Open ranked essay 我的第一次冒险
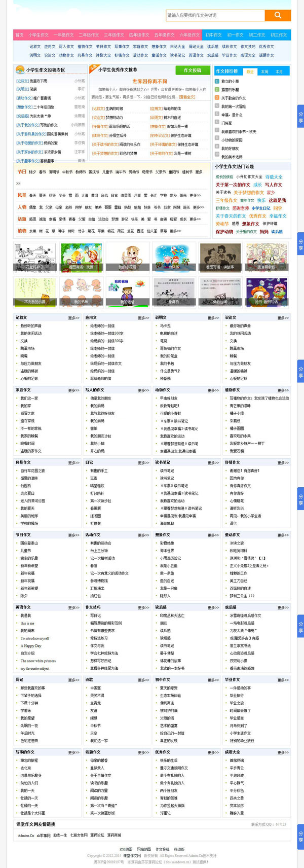This screenshot has height=868, width=304. (x=233, y=106)
